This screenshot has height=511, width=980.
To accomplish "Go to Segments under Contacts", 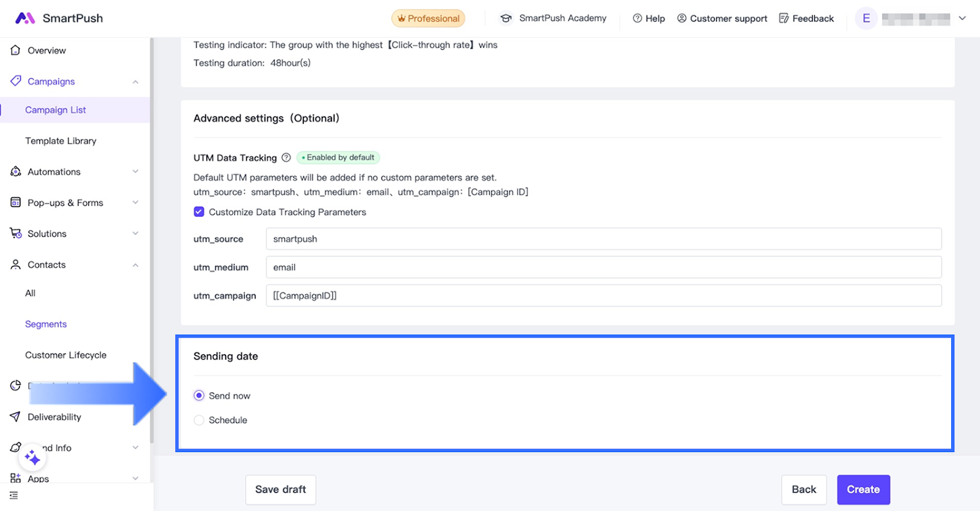I will click(46, 324).
